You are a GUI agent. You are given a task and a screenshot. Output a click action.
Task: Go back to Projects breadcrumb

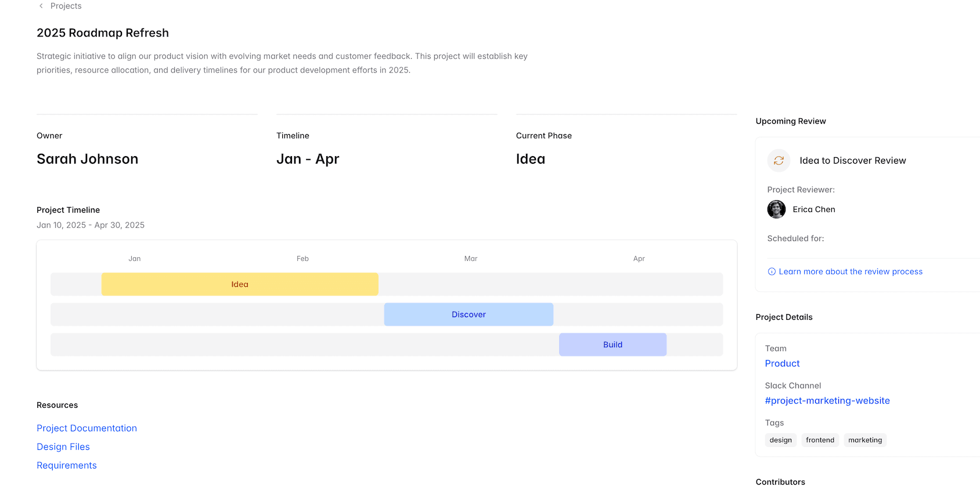(66, 6)
